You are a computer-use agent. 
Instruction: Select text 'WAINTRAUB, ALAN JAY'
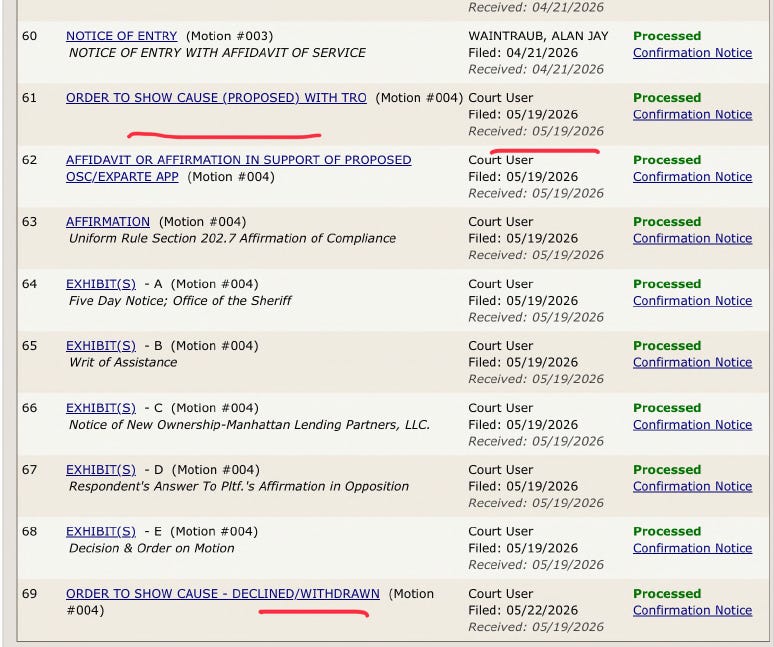[538, 36]
